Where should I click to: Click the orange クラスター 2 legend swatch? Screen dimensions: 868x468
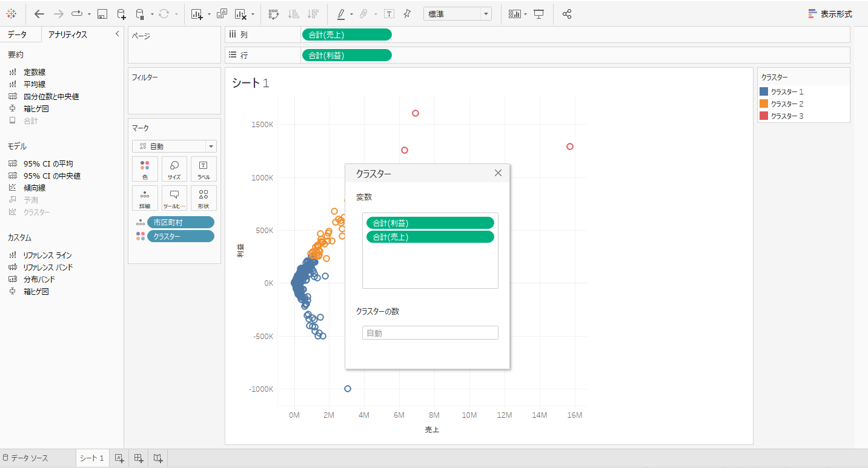tap(764, 104)
